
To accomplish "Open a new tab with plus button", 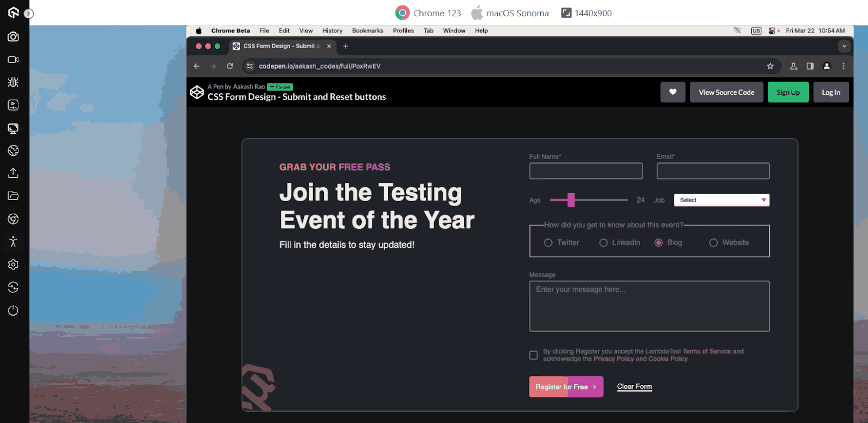I will pyautogui.click(x=346, y=46).
